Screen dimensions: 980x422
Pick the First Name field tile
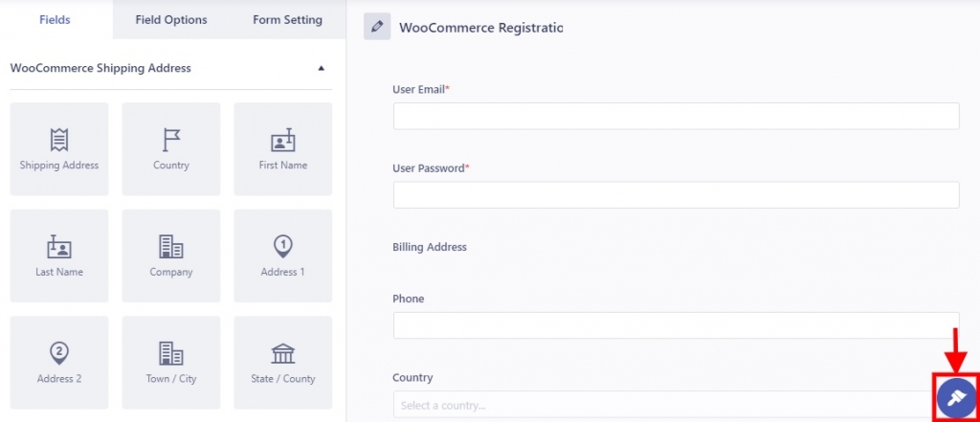283,148
